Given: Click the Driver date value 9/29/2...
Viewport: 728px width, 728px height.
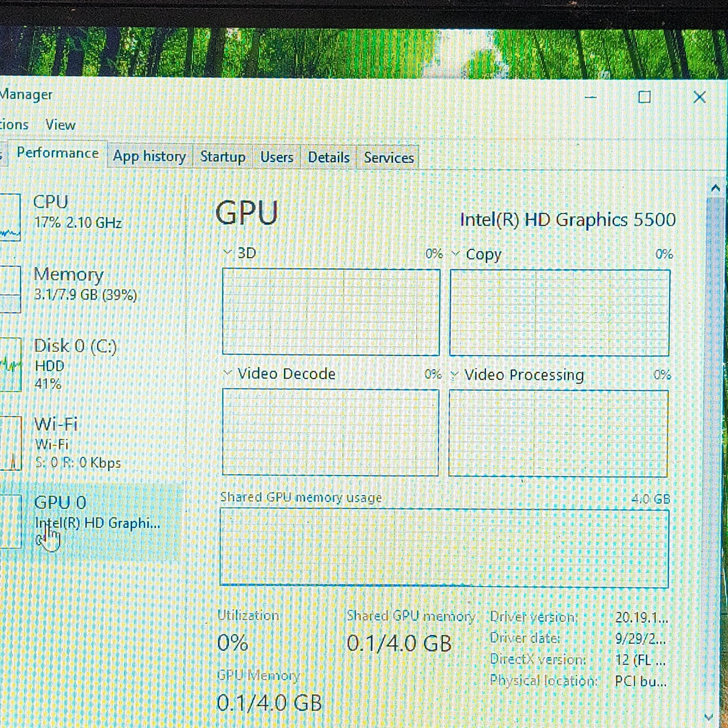Looking at the screenshot, I should (x=641, y=639).
